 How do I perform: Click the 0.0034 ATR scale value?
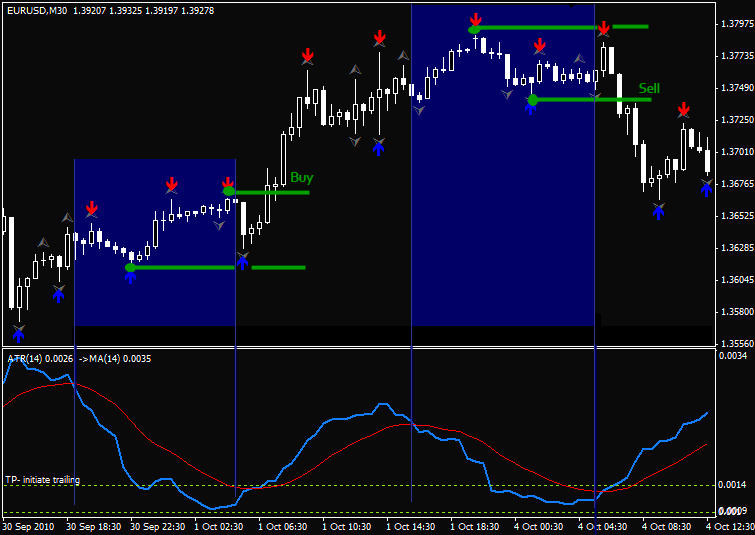pos(732,356)
